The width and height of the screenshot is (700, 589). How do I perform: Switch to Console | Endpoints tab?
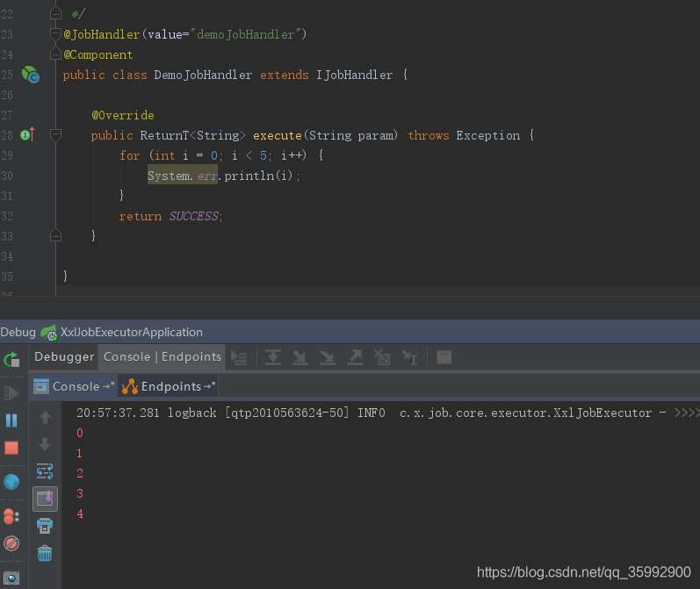[162, 357]
